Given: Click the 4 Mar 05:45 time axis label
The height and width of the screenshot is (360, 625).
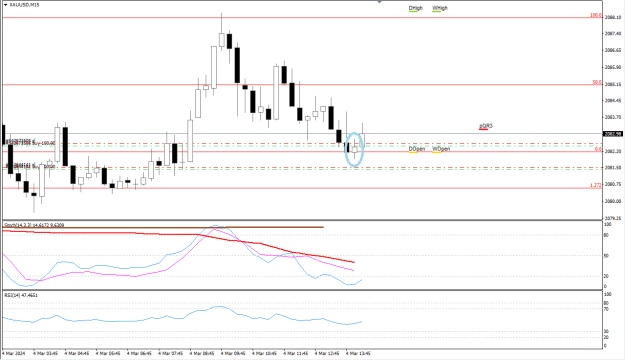Looking at the screenshot, I should (108, 353).
